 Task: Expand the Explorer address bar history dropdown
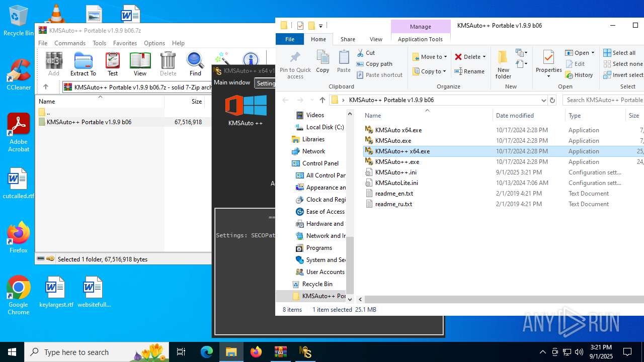pos(543,100)
